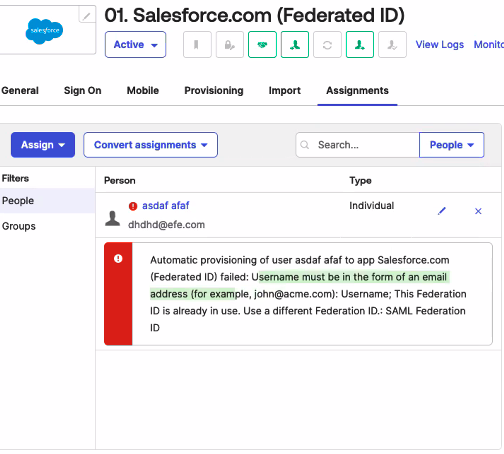504x454 pixels.
Task: Open the Active status dropdown
Action: [x=135, y=44]
